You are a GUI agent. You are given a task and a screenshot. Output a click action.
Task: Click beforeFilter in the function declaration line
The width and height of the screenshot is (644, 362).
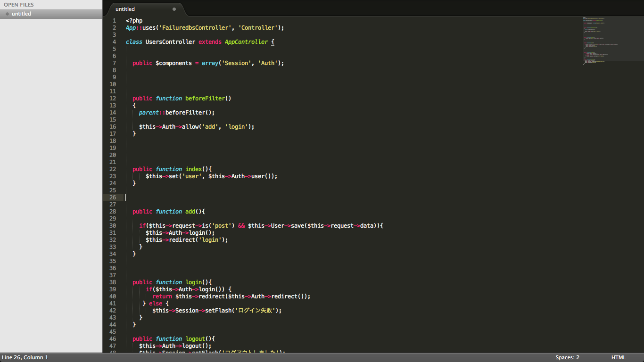click(205, 99)
